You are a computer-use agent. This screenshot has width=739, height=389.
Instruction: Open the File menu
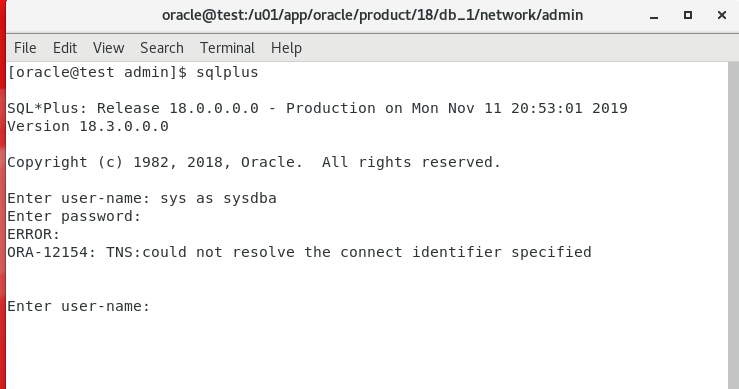[25, 48]
